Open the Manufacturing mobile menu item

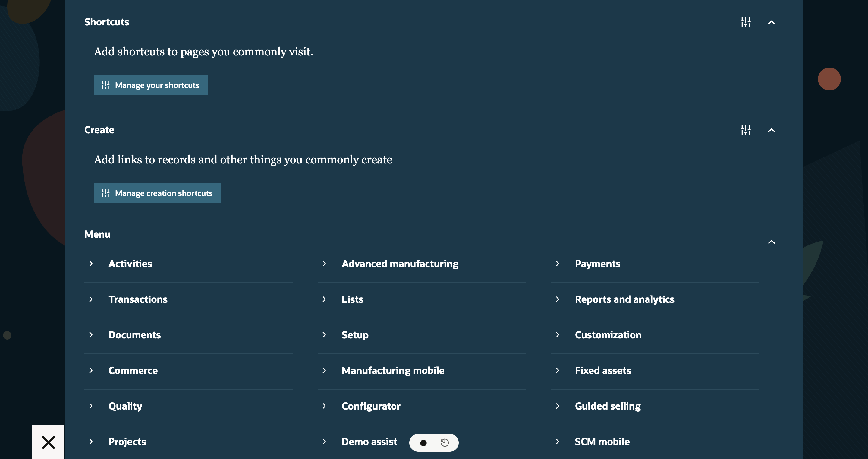(x=393, y=370)
